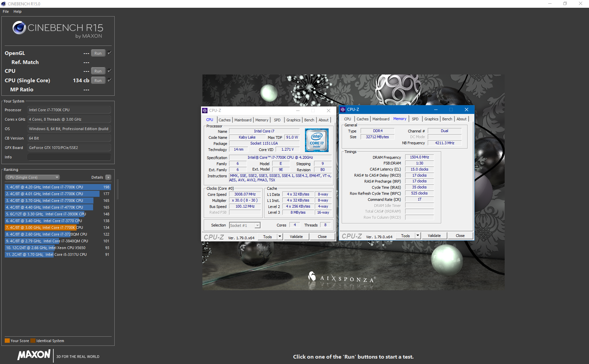This screenshot has width=589, height=364.
Task: Switch to the CPU tab in the Memory CPU-Z window
Action: coord(347,119)
